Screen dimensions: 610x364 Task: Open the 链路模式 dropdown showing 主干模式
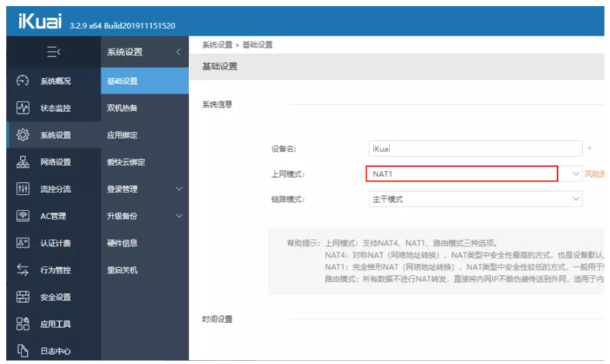475,199
